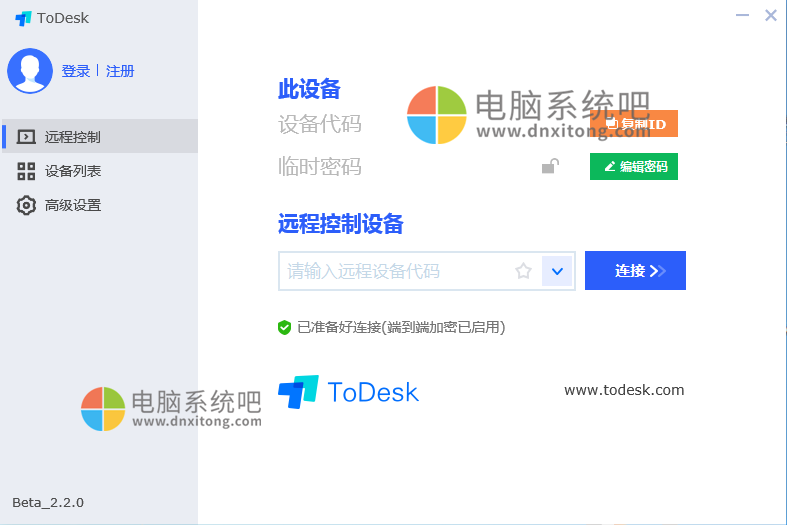This screenshot has width=787, height=525.
Task: Minimize the ToDesk window
Action: tap(742, 16)
